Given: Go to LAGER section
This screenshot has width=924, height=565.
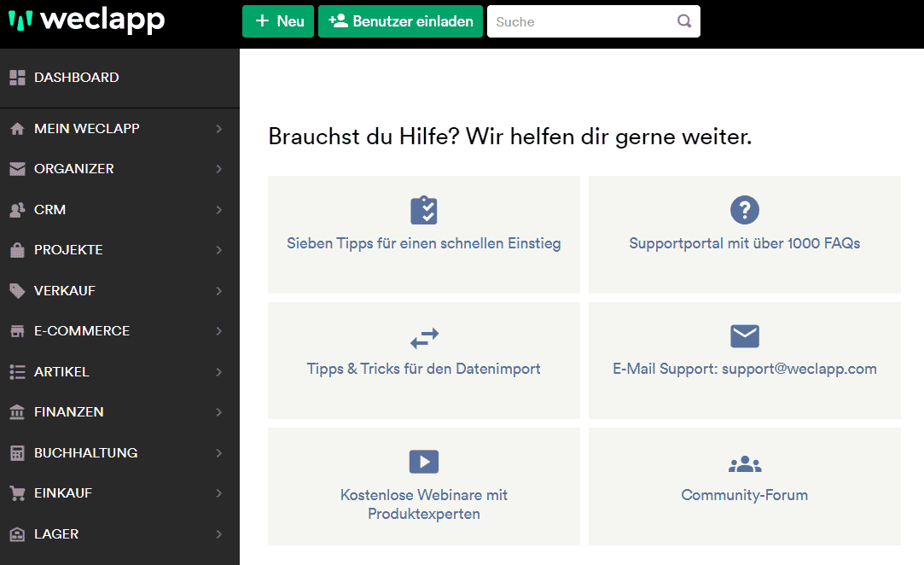Looking at the screenshot, I should (119, 533).
